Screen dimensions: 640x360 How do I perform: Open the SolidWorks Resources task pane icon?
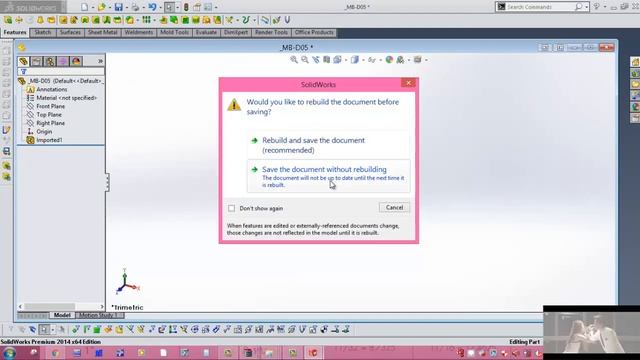pyautogui.click(x=635, y=62)
